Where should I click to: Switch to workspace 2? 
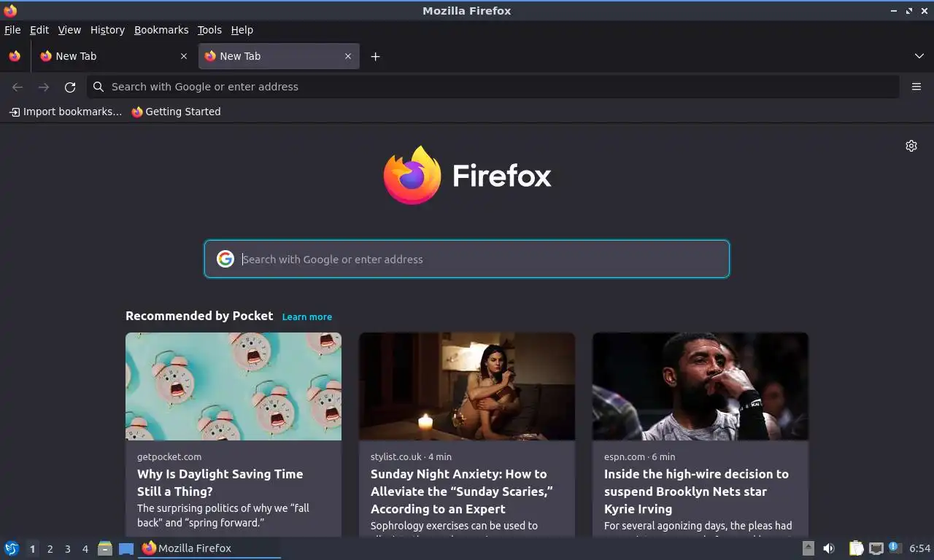click(x=50, y=549)
